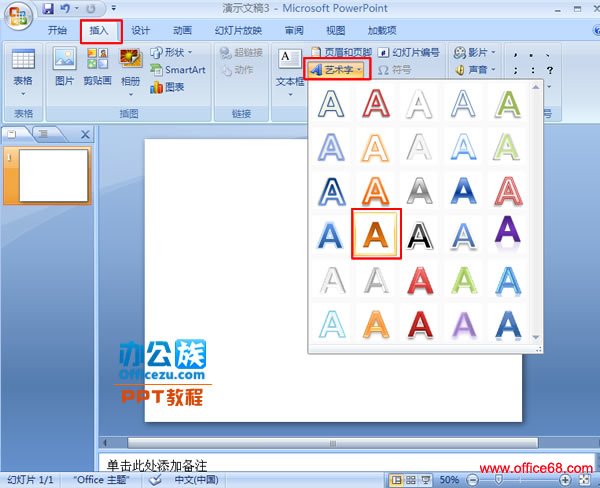The height and width of the screenshot is (488, 600).
Task: Choose the solid red WordArt in last row
Action: pos(420,325)
